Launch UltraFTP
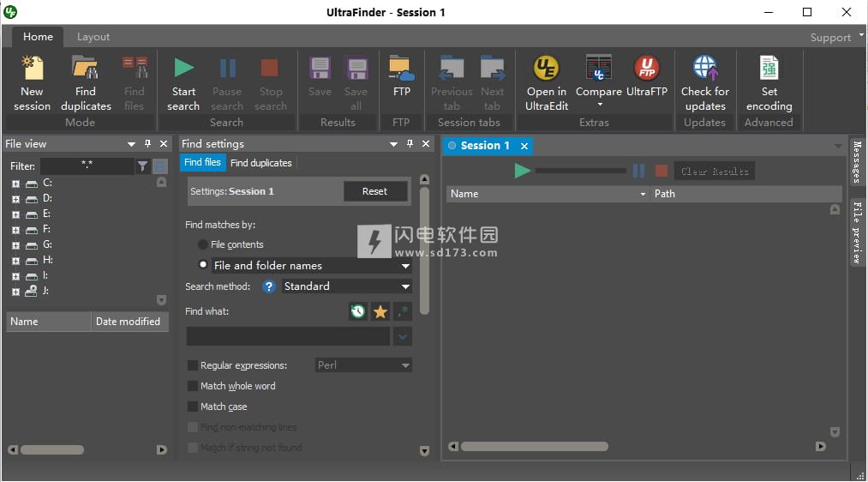 point(647,77)
